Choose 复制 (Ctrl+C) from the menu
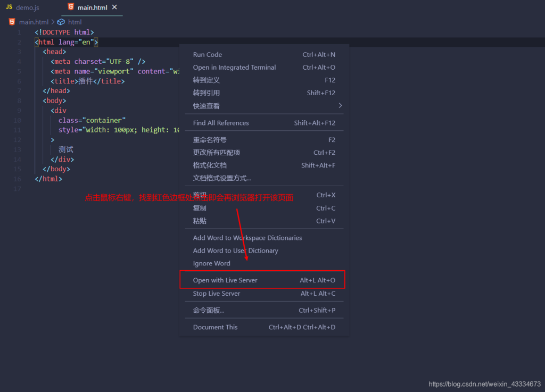The image size is (545, 392). [x=264, y=208]
